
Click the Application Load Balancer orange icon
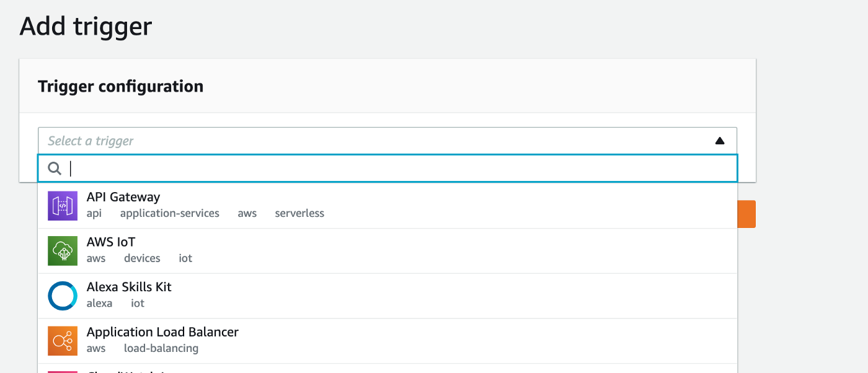[x=63, y=341]
